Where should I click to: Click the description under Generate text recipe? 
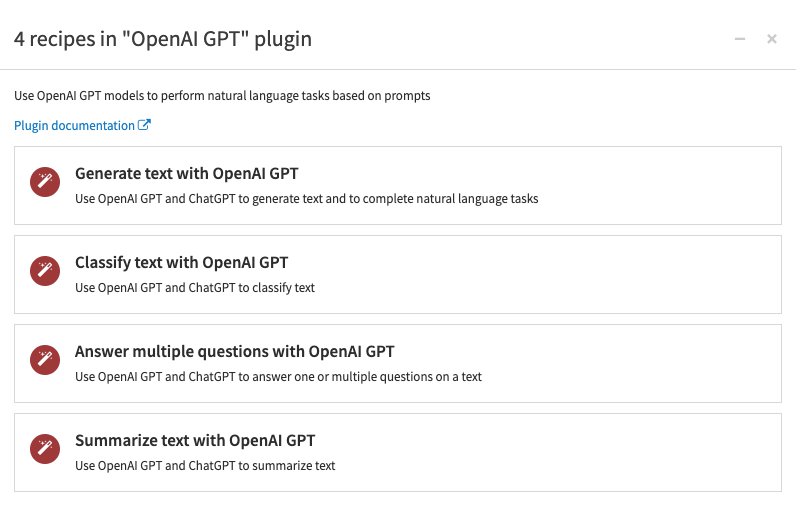306,199
